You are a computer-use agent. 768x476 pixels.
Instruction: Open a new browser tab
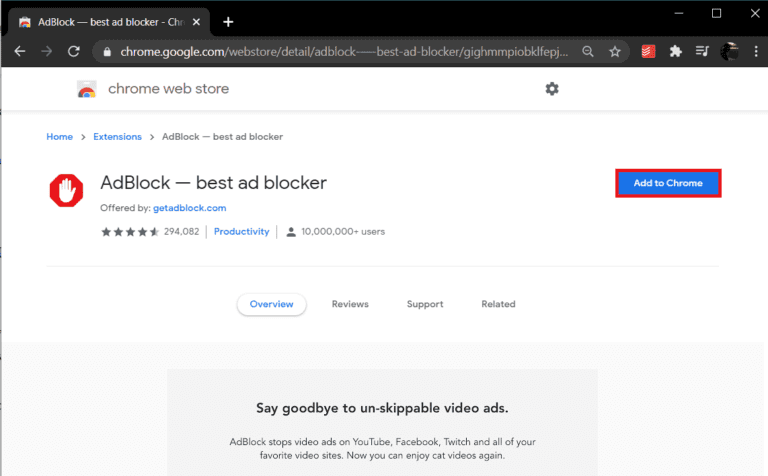click(x=228, y=21)
